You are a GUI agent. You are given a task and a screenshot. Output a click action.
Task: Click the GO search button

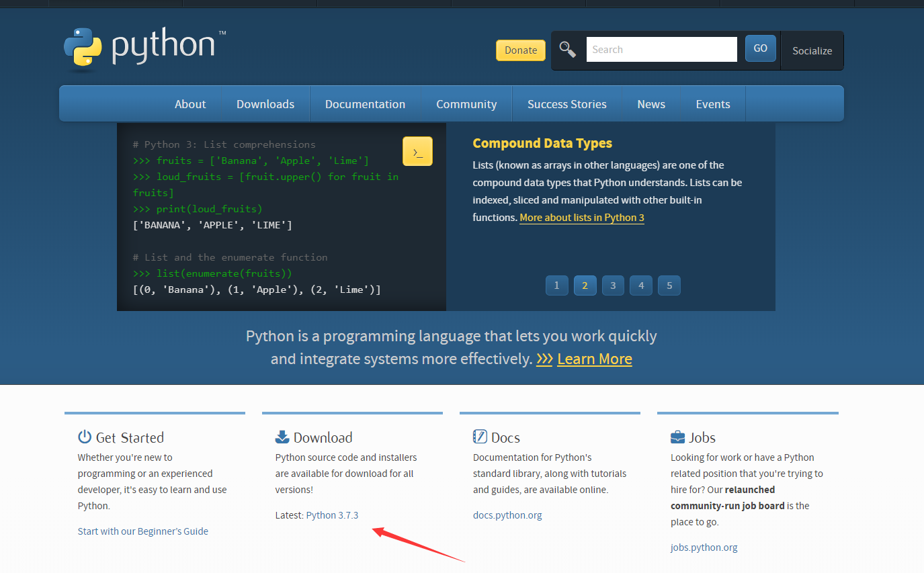[761, 48]
